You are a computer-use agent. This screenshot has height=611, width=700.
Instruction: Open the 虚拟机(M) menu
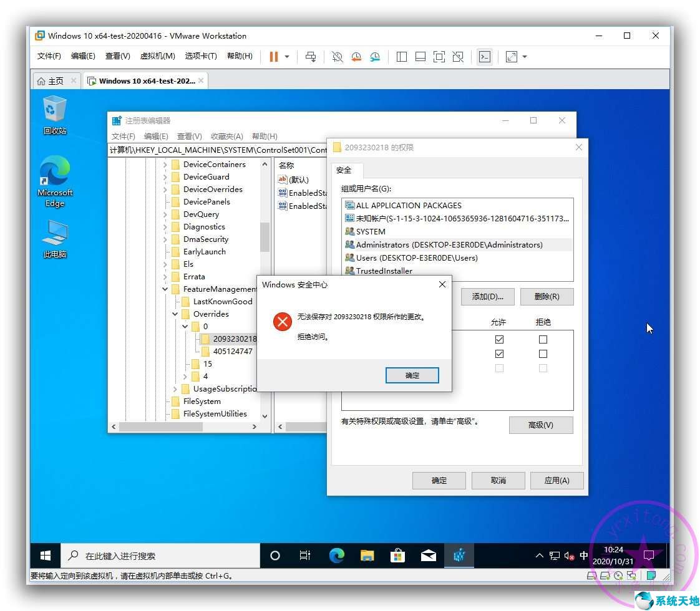(x=157, y=55)
